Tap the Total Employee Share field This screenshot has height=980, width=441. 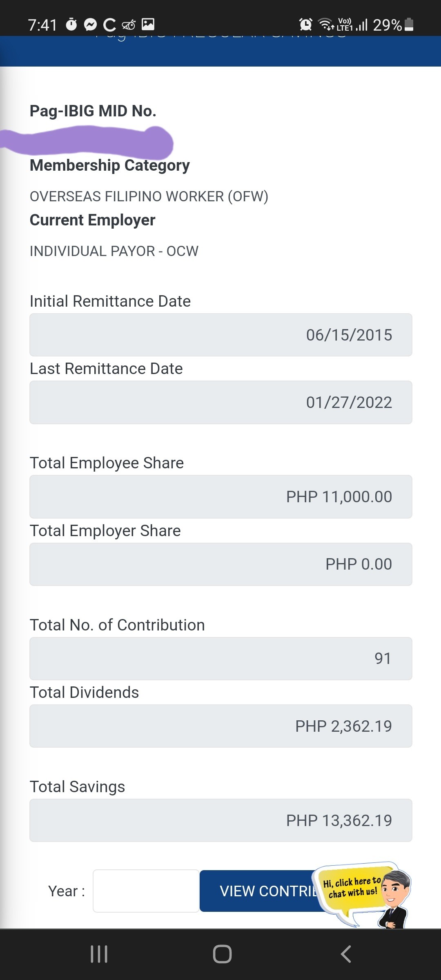(x=220, y=497)
